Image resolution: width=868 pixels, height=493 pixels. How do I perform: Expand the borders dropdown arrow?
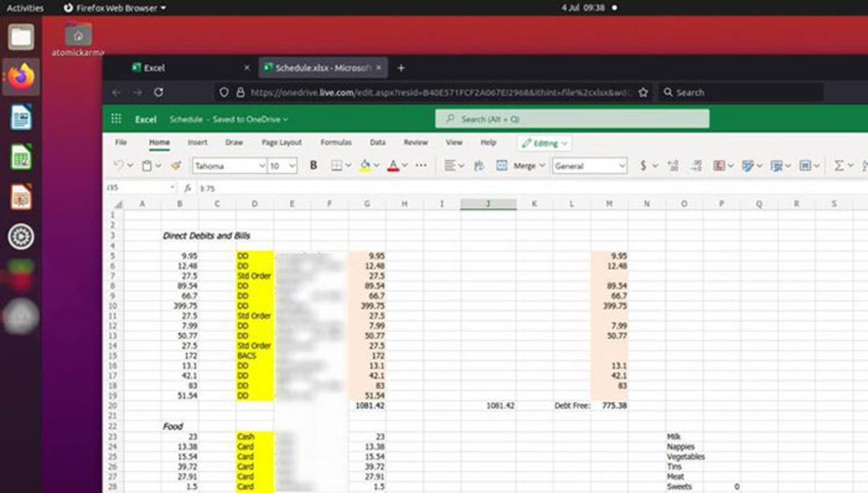tap(348, 165)
